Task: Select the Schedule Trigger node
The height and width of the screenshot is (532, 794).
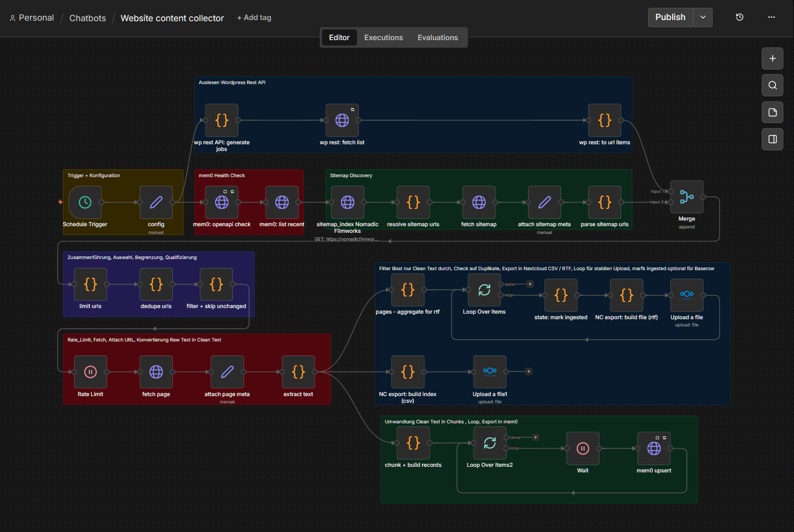Action: tap(84, 202)
